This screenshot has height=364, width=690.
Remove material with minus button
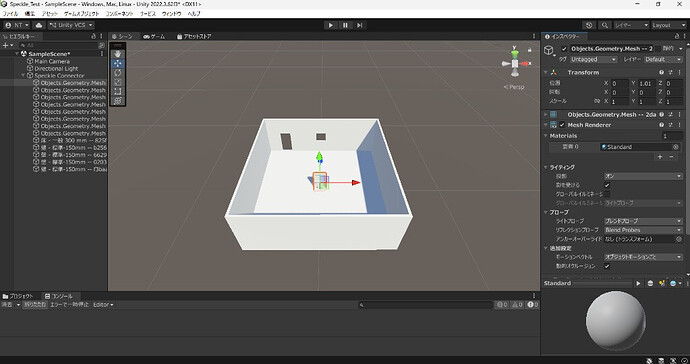coord(672,157)
